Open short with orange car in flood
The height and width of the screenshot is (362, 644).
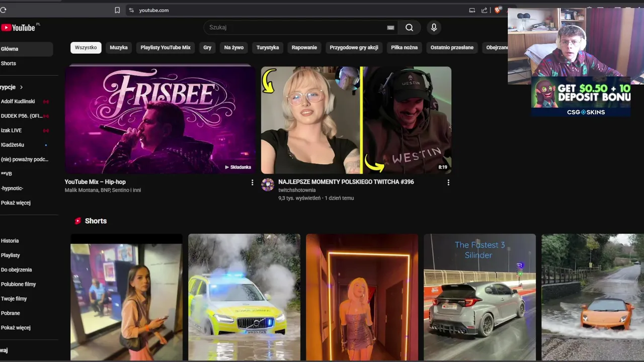(x=593, y=297)
